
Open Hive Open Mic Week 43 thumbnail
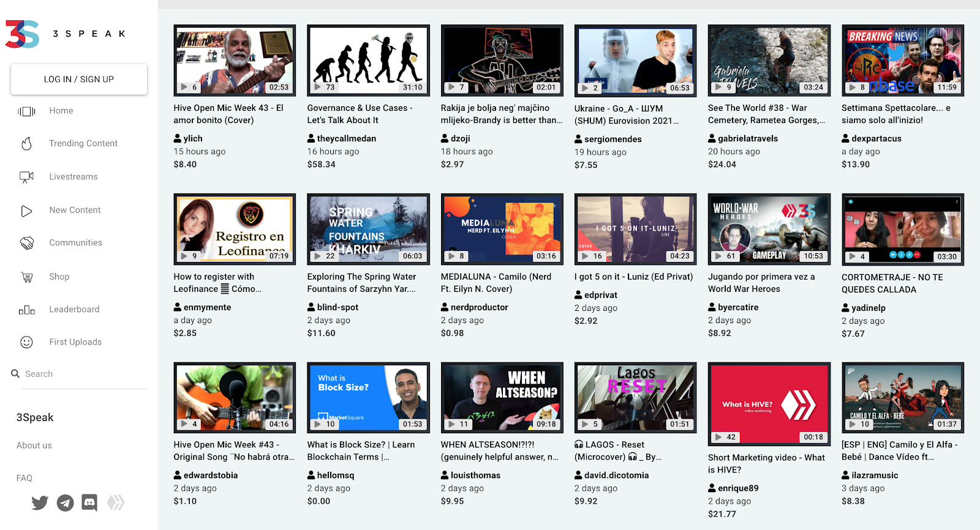pyautogui.click(x=235, y=60)
